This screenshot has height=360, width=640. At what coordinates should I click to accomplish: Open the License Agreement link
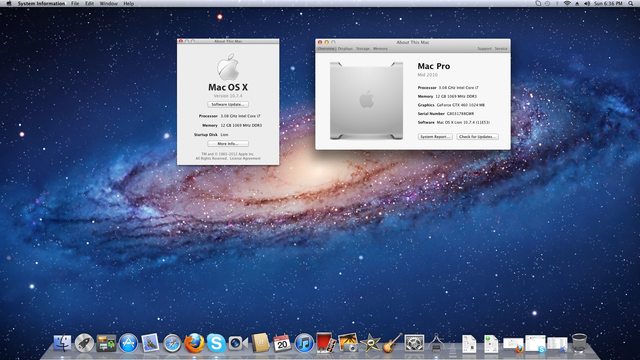tap(245, 158)
